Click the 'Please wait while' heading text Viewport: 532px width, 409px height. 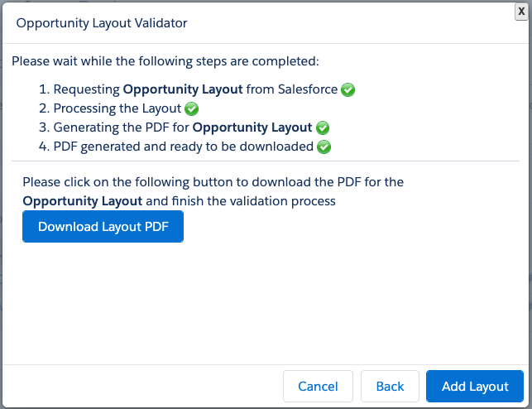click(x=165, y=61)
